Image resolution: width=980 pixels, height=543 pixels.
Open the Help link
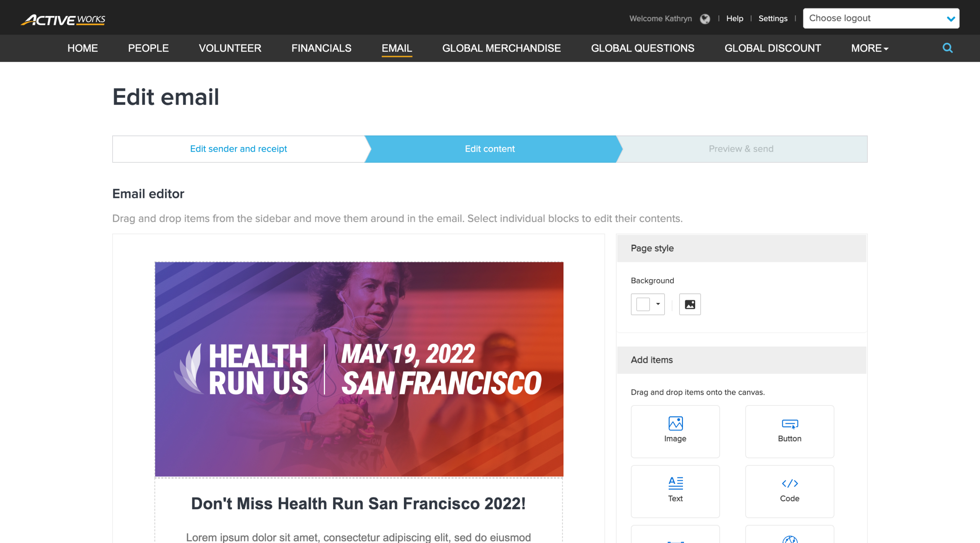[734, 18]
